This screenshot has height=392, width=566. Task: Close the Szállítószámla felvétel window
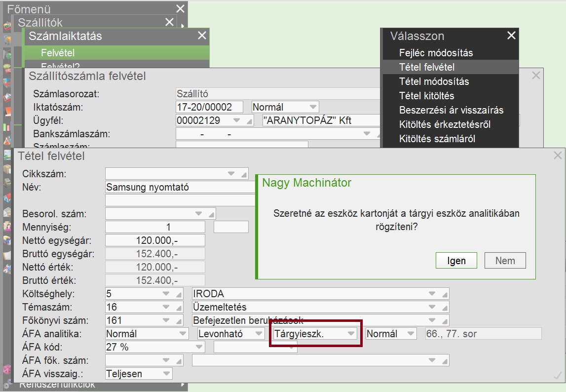coord(536,75)
